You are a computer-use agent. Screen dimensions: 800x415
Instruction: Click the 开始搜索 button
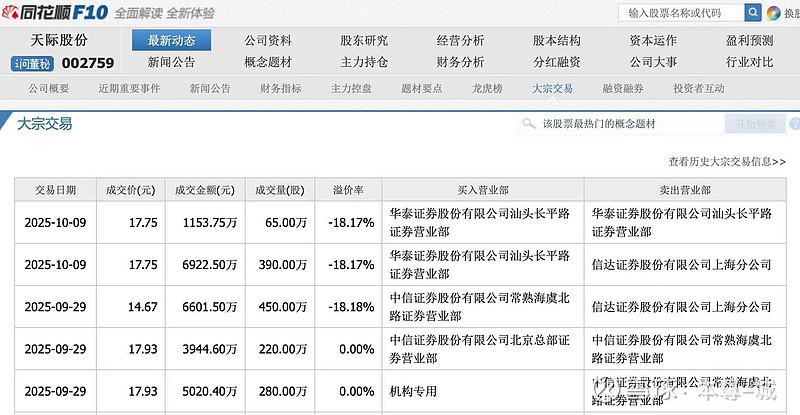coord(756,124)
